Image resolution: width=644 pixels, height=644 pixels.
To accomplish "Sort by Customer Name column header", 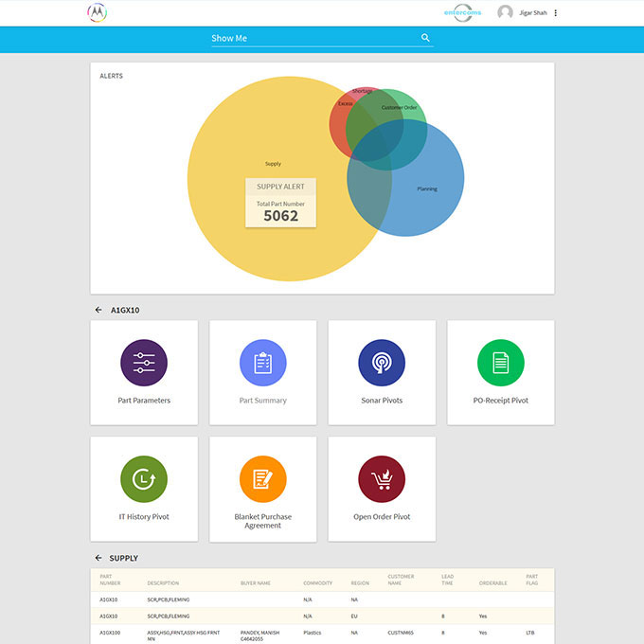I will pos(401,580).
